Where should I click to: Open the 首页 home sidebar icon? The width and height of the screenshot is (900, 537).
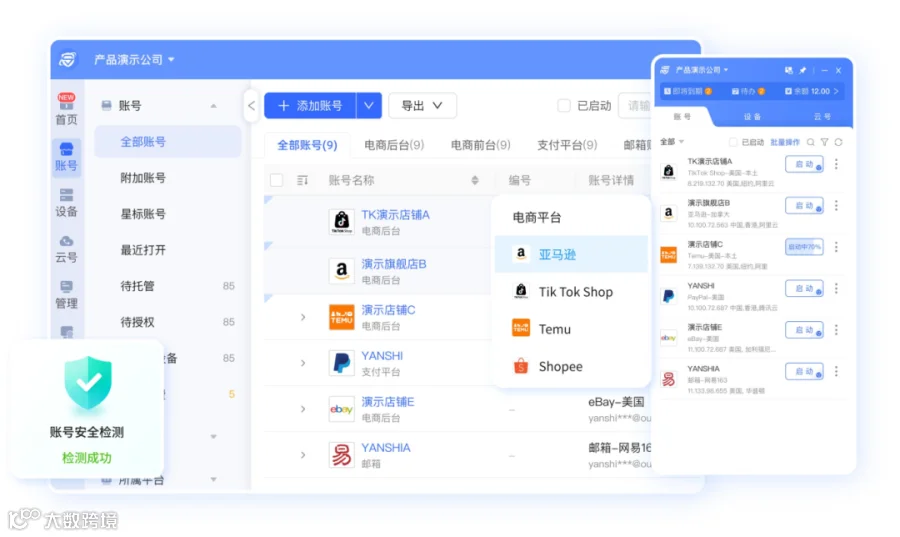coord(66,109)
